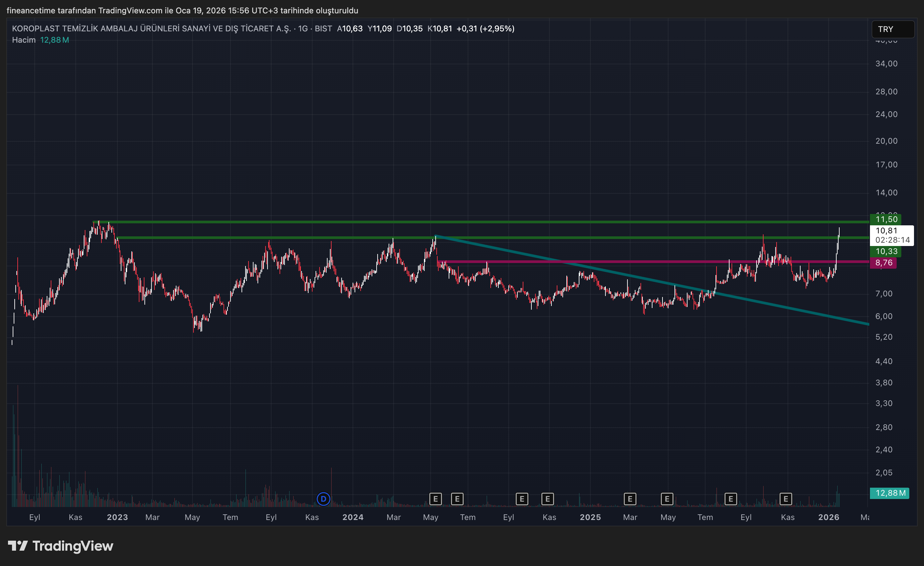The width and height of the screenshot is (924, 566).
Task: Click the current price label 10,81
Action: [891, 235]
